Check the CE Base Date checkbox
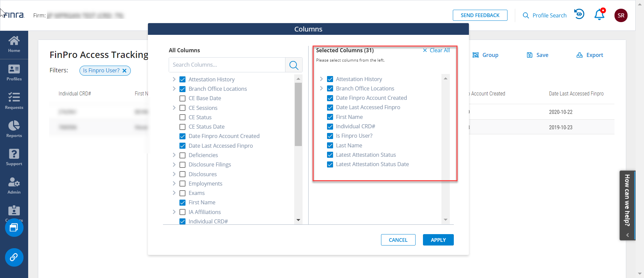Screen dimensions: 644x278 tap(182, 98)
